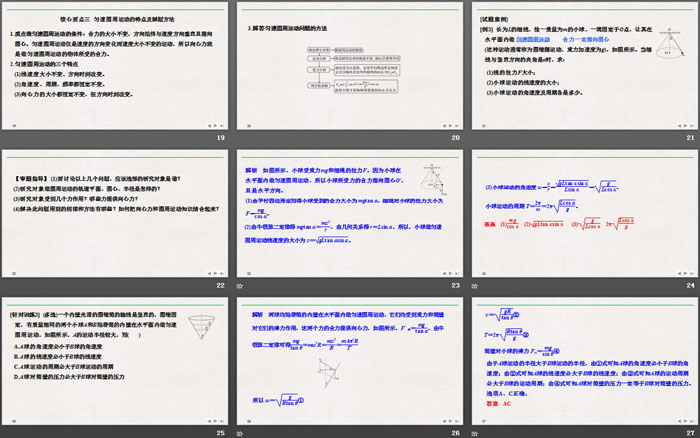700x438 pixels.
Task: Select slide 23 with blue solution text
Action: tap(350, 211)
